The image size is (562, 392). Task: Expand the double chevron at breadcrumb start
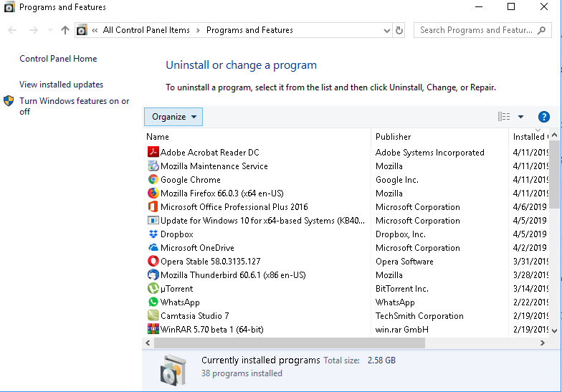pyautogui.click(x=95, y=30)
